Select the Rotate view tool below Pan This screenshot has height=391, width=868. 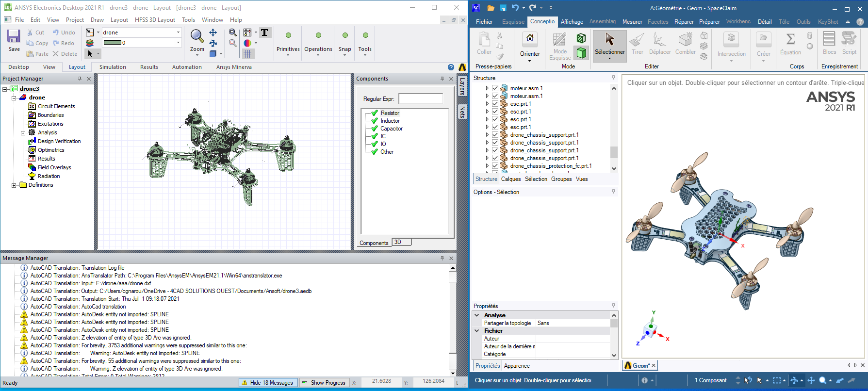point(213,43)
